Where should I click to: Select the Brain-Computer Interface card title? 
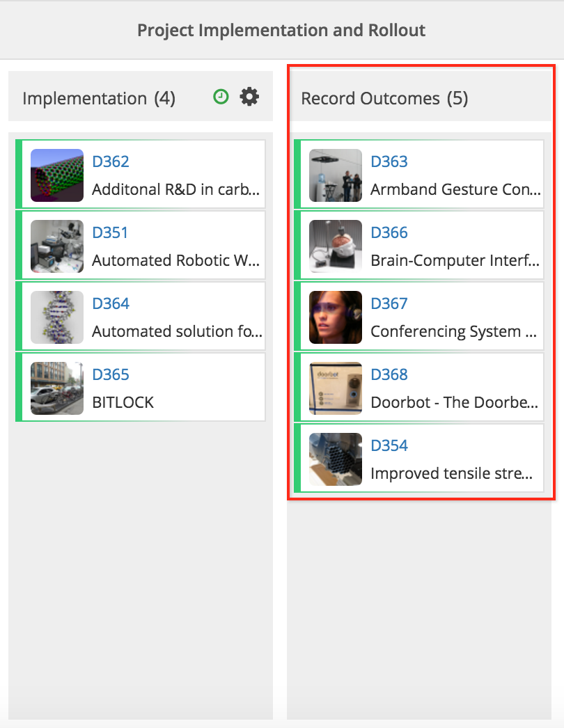point(455,260)
